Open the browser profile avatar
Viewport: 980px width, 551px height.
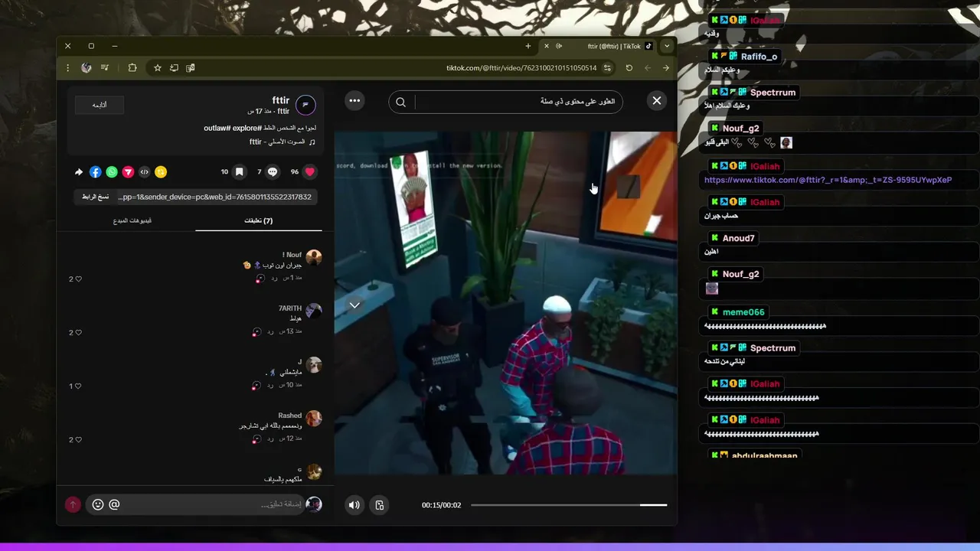[x=87, y=68]
